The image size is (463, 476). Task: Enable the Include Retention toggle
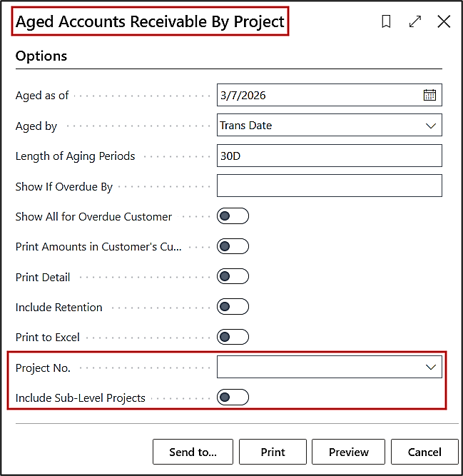[x=233, y=307]
